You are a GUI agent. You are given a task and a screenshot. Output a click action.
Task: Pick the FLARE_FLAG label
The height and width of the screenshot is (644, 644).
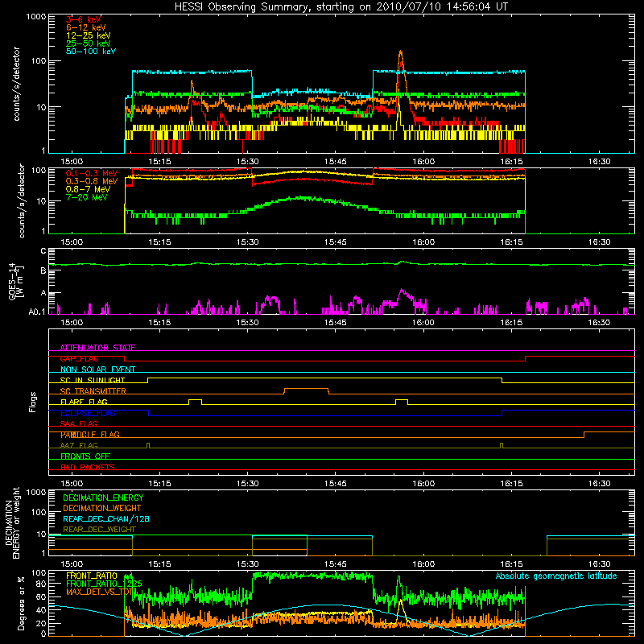tap(84, 402)
